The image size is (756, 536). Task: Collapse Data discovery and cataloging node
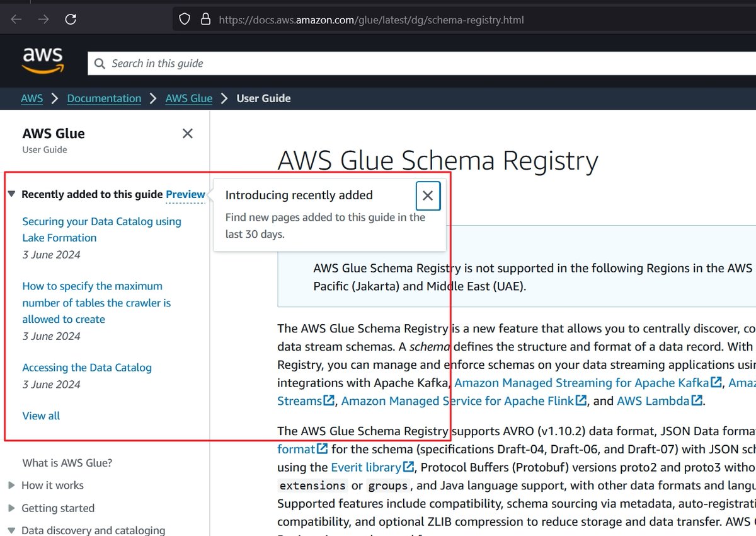(x=11, y=531)
